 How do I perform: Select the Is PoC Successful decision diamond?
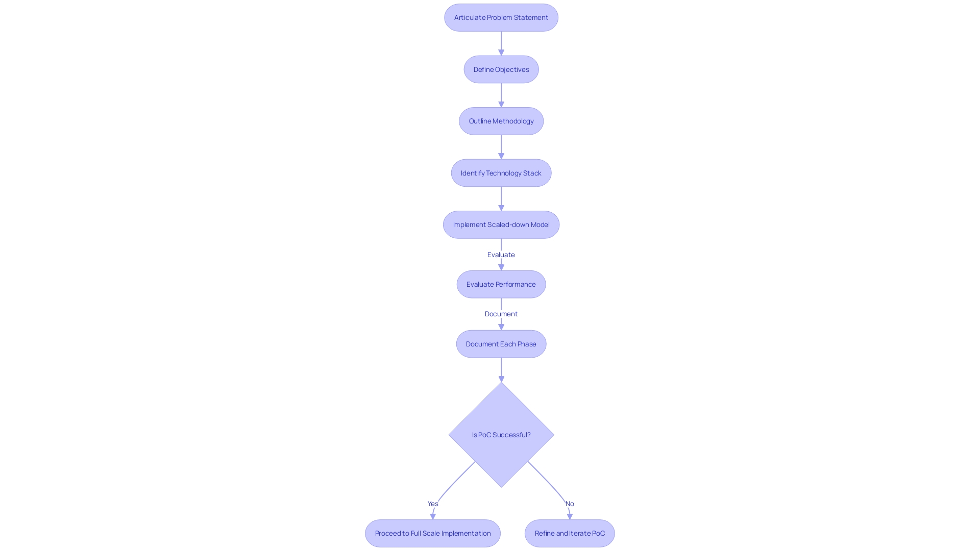pos(501,434)
